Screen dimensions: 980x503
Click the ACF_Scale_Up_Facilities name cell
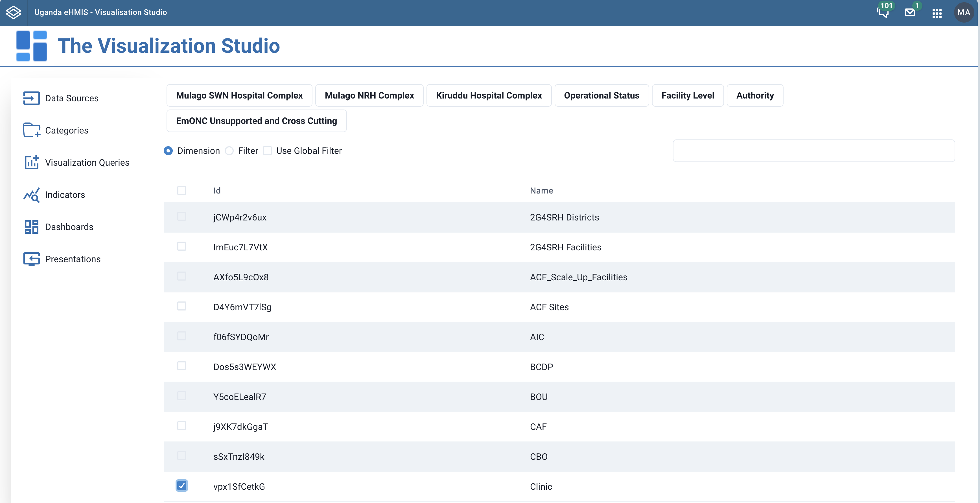[578, 277]
